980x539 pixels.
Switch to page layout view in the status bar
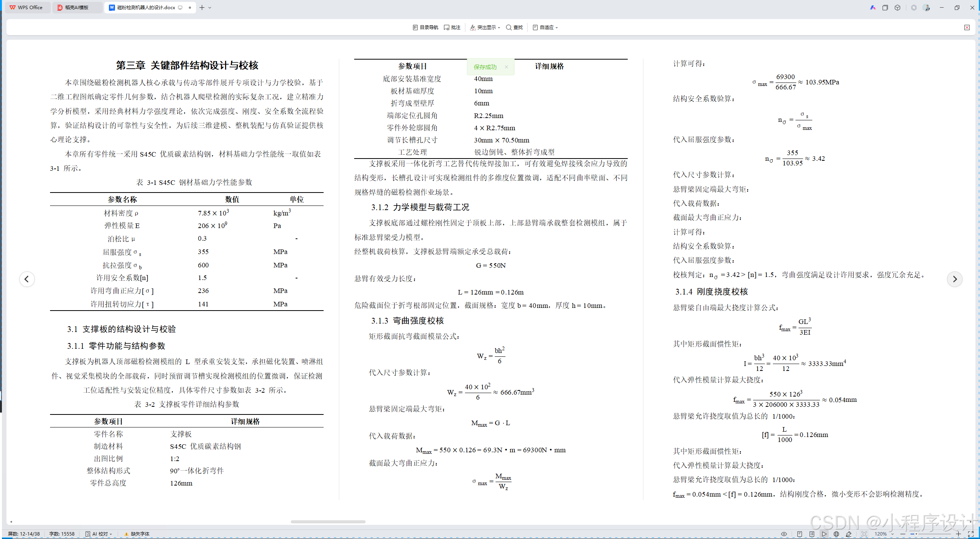(799, 534)
